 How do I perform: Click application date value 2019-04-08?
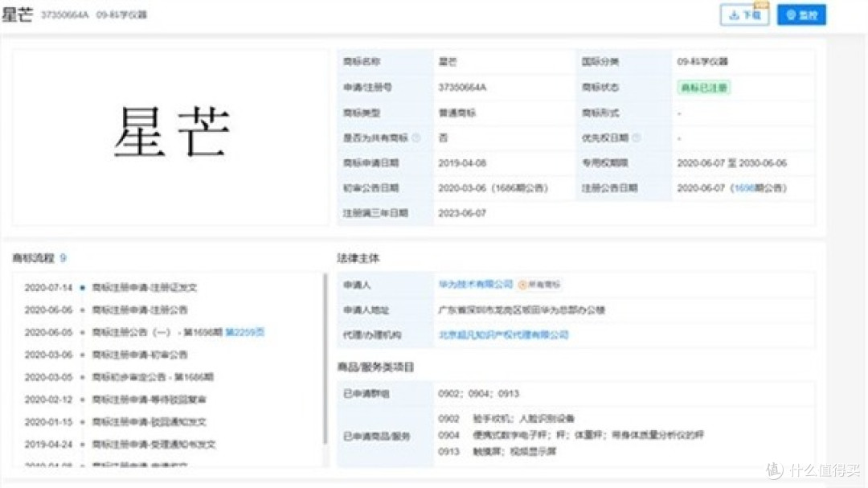(462, 163)
